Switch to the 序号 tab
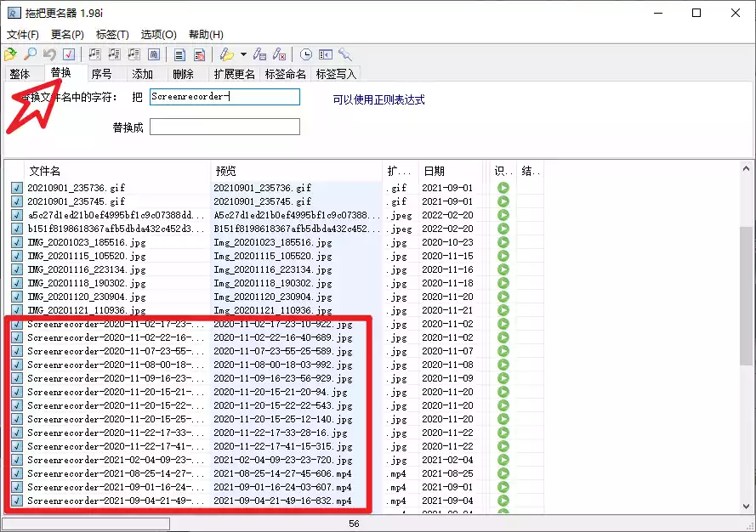 101,74
